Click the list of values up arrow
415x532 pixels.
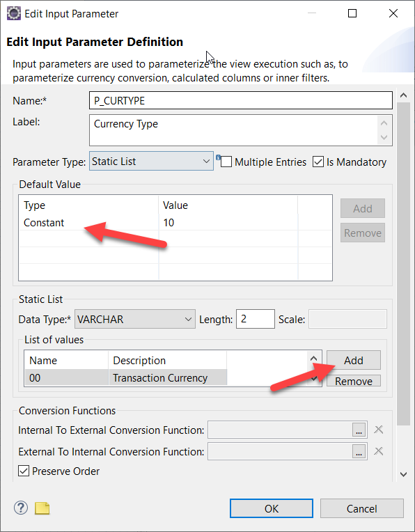(314, 359)
